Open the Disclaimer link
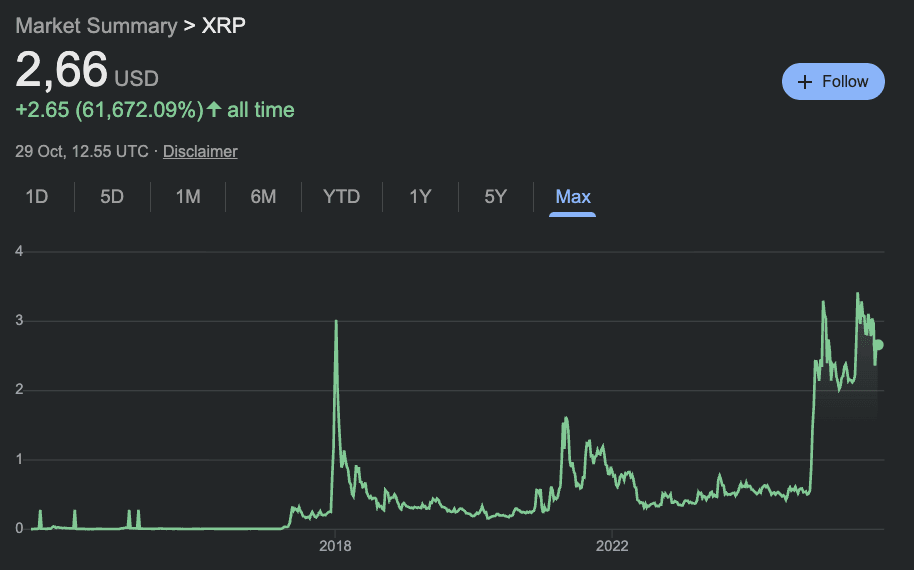Viewport: 914px width, 570px height. pyautogui.click(x=200, y=152)
